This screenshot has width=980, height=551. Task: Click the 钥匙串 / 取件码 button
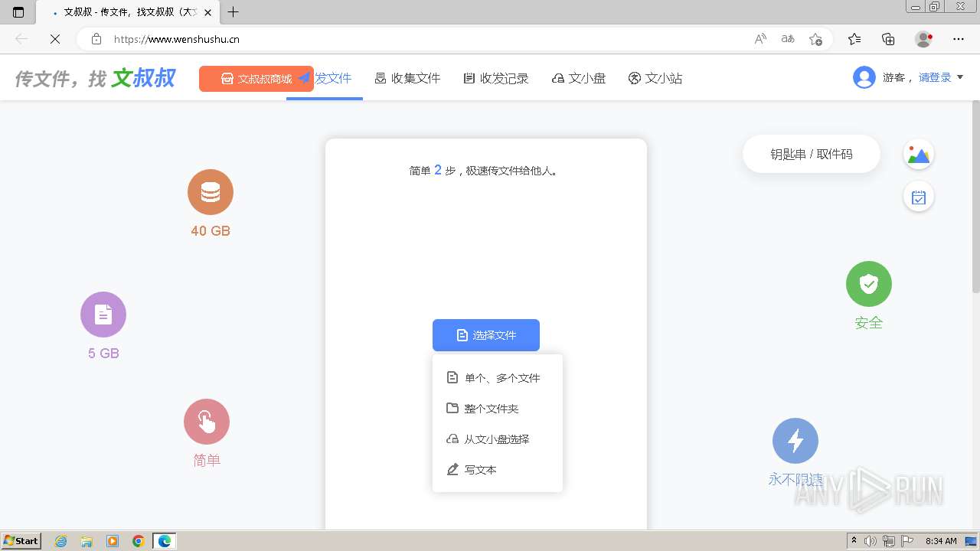[x=812, y=154]
